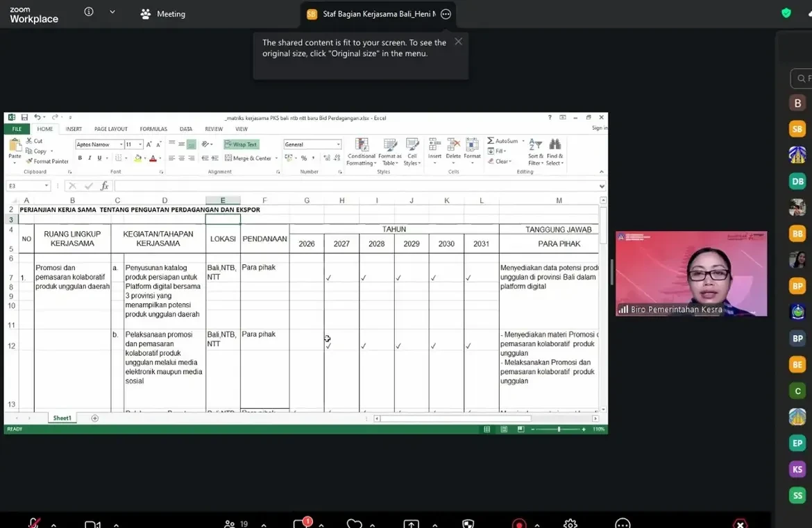This screenshot has width=812, height=528.
Task: Click the Format Painter brush
Action: (30, 162)
